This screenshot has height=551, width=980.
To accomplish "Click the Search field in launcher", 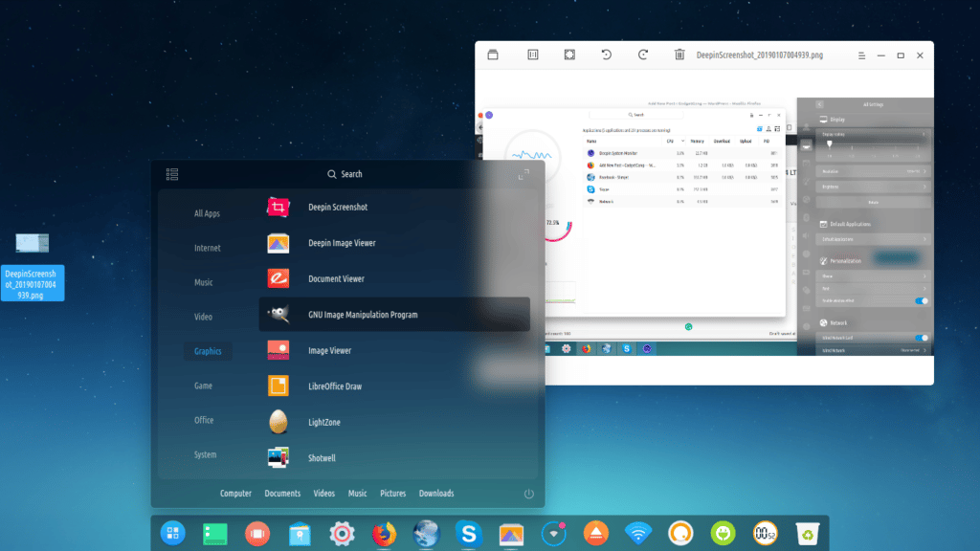I will click(x=345, y=174).
